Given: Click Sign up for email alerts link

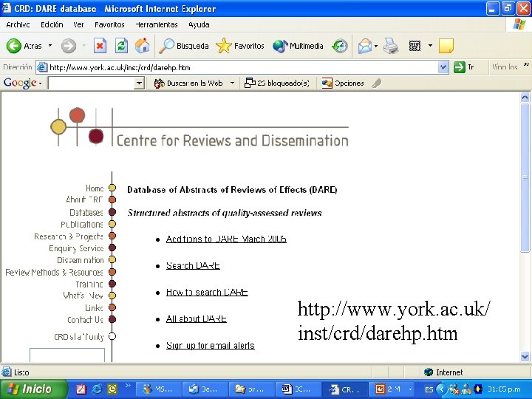Looking at the screenshot, I should [211, 345].
